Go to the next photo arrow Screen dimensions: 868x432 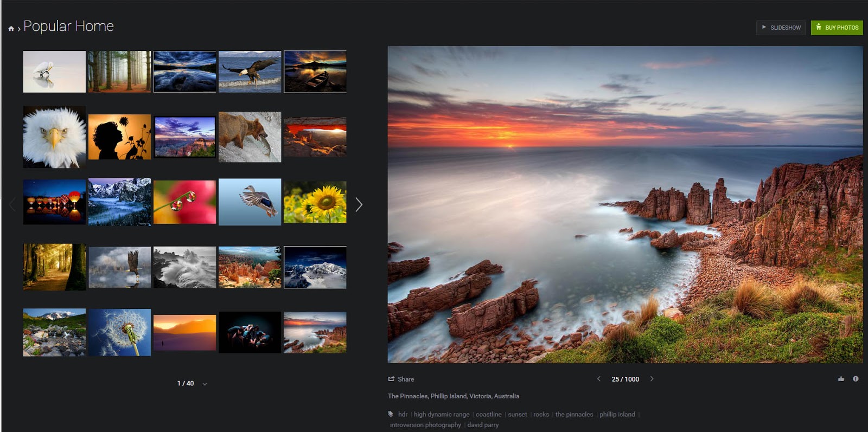click(x=652, y=379)
